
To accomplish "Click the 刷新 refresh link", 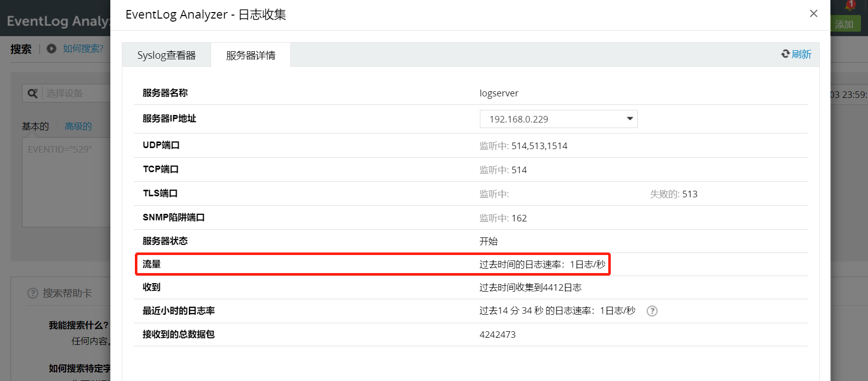I will tap(801, 54).
